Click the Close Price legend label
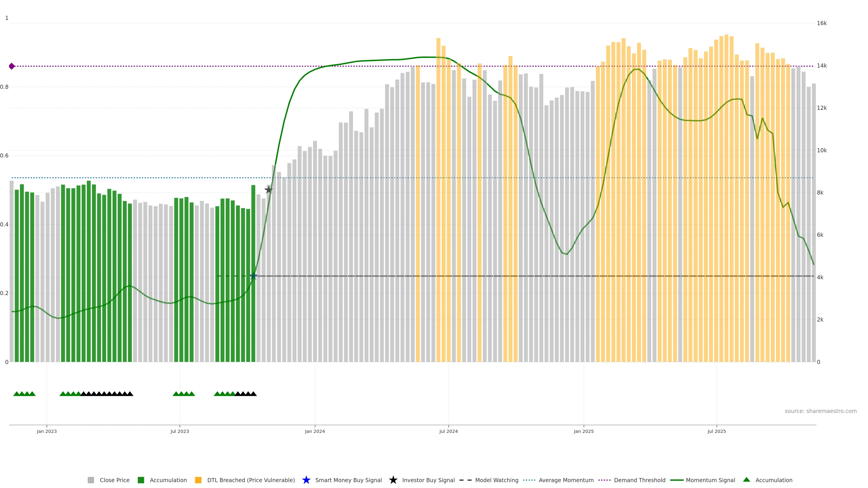 [x=115, y=480]
